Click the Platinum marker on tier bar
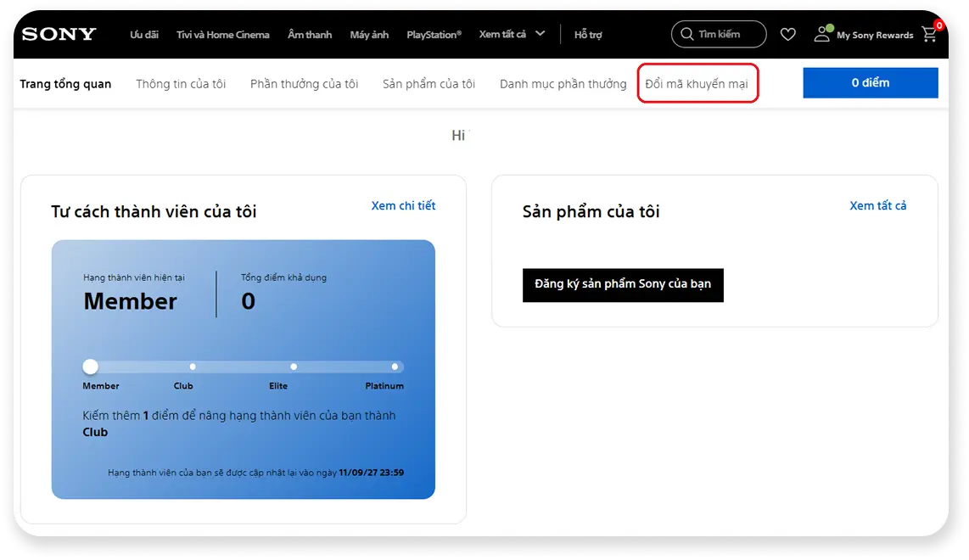Viewport: 969px width, 560px height. [x=395, y=367]
